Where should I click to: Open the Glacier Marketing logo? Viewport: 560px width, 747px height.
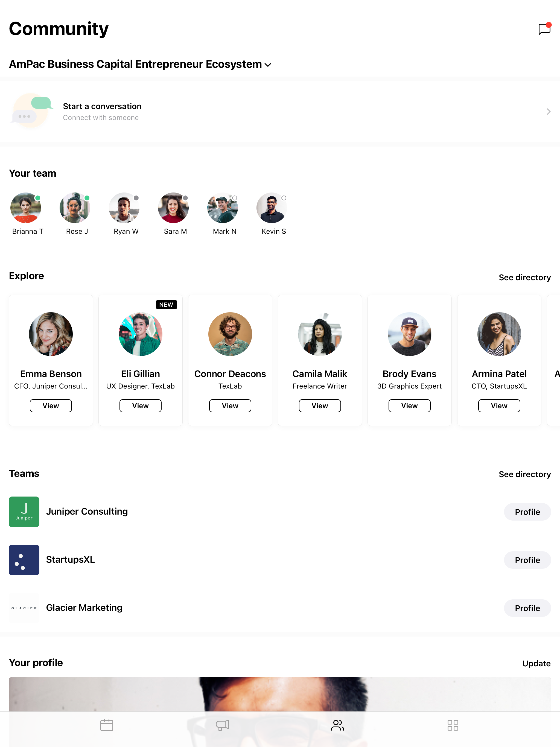[x=24, y=608]
